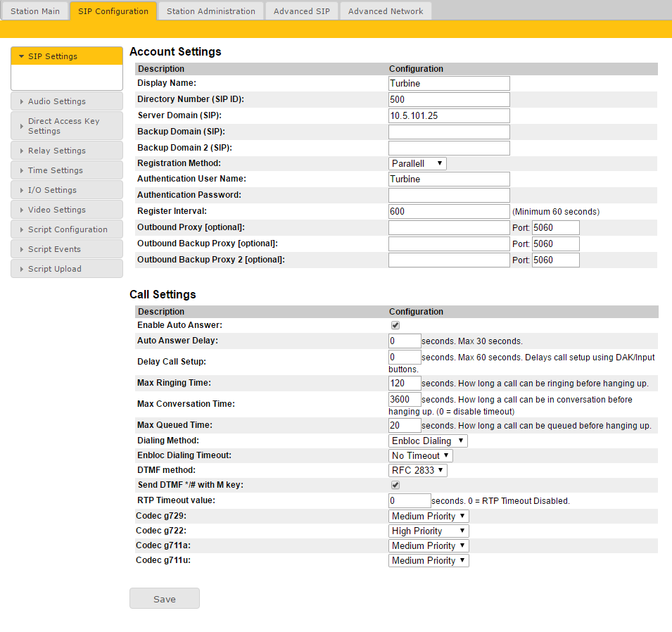Open the Registration Method dropdown
The height and width of the screenshot is (632, 672).
click(418, 163)
